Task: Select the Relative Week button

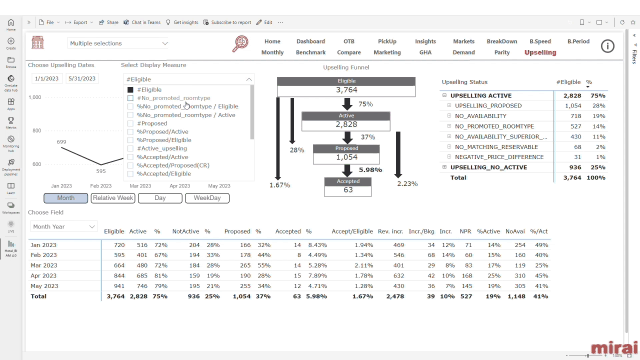Action: click(x=113, y=198)
